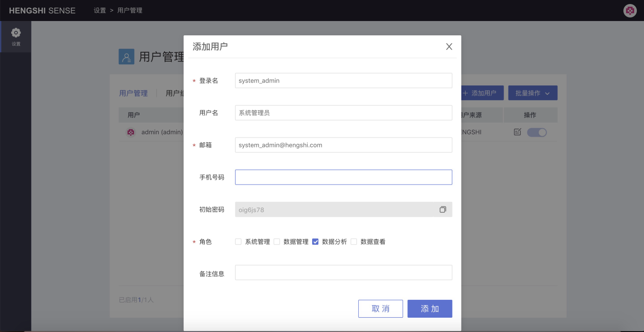Click the settings gear icon in sidebar
This screenshot has height=332, width=644.
click(x=16, y=33)
